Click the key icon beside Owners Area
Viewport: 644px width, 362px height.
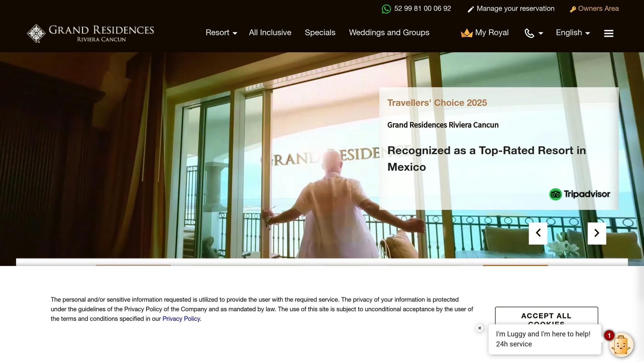pos(573,9)
